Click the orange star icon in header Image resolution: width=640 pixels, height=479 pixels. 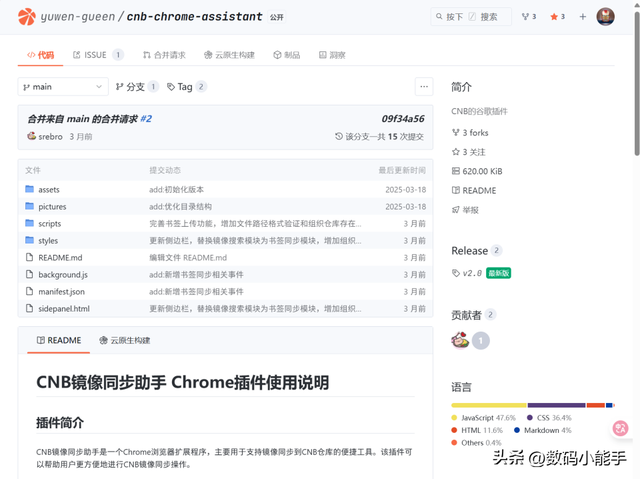pyautogui.click(x=554, y=17)
